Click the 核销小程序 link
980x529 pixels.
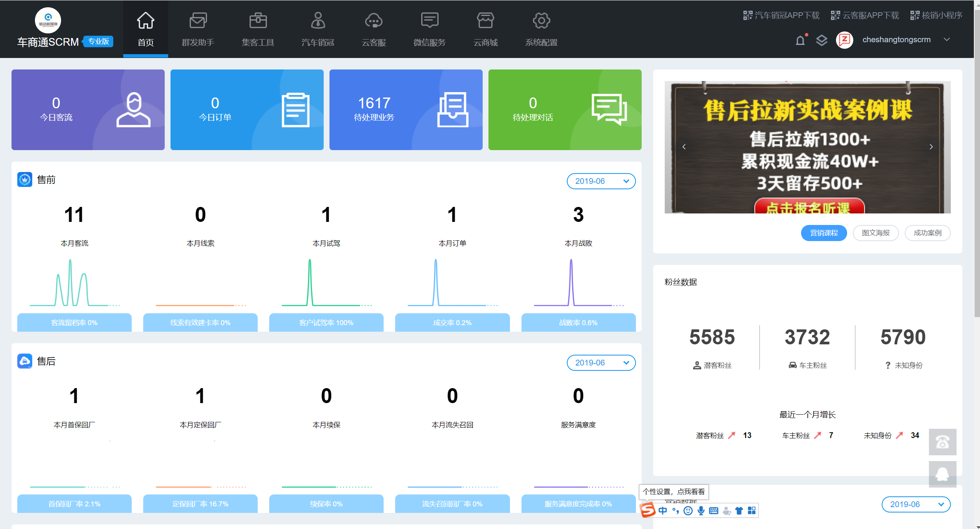(x=936, y=15)
